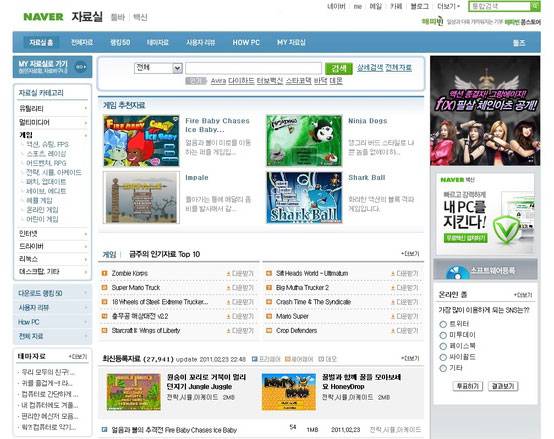Screen dimensions: 554x439
Task: Open the 랭킹50 tab
Action: pyautogui.click(x=120, y=42)
